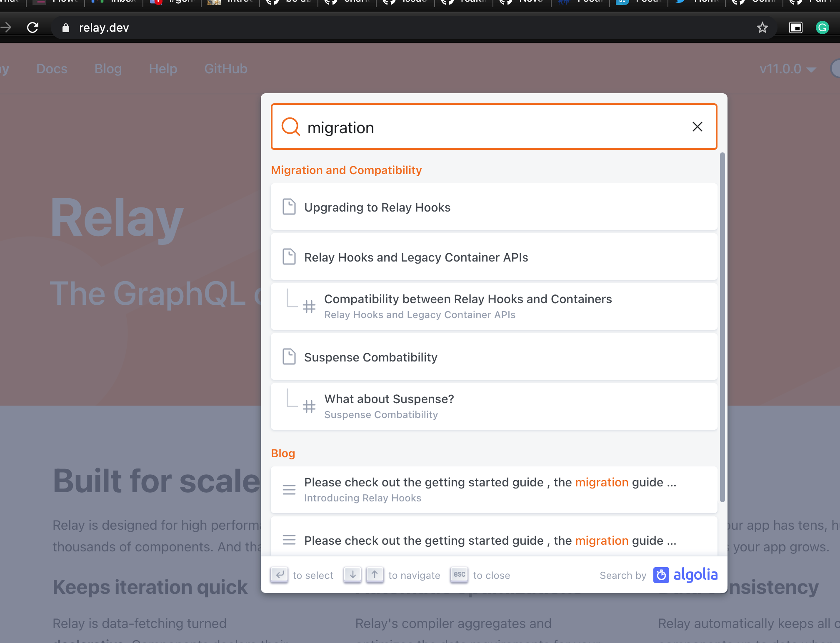Viewport: 840px width, 643px height.
Task: Open the Upgrading to Relay Hooks result
Action: click(x=377, y=207)
